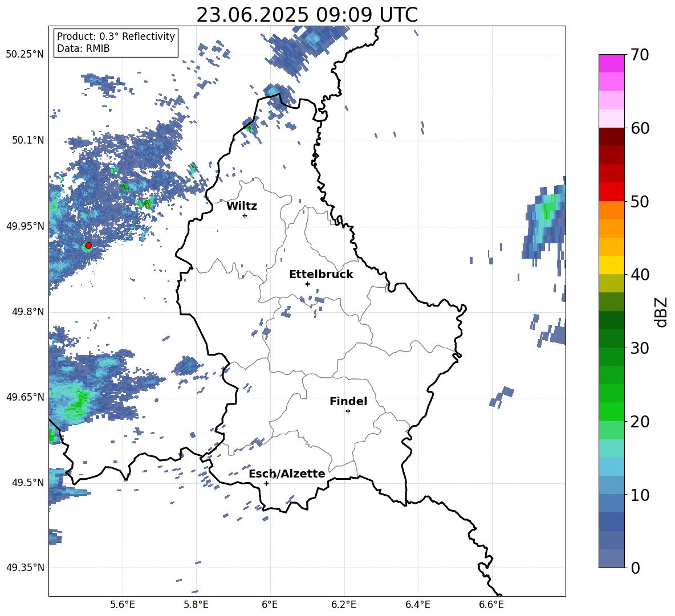Click the 60 dBZ colorbar tick label
Viewport: 675px width, 616px height.
click(639, 128)
